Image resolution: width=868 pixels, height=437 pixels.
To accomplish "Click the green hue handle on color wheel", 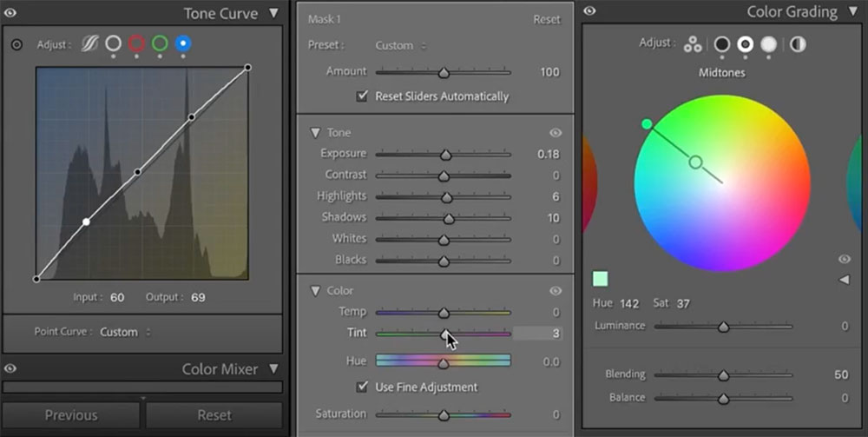I will [647, 124].
